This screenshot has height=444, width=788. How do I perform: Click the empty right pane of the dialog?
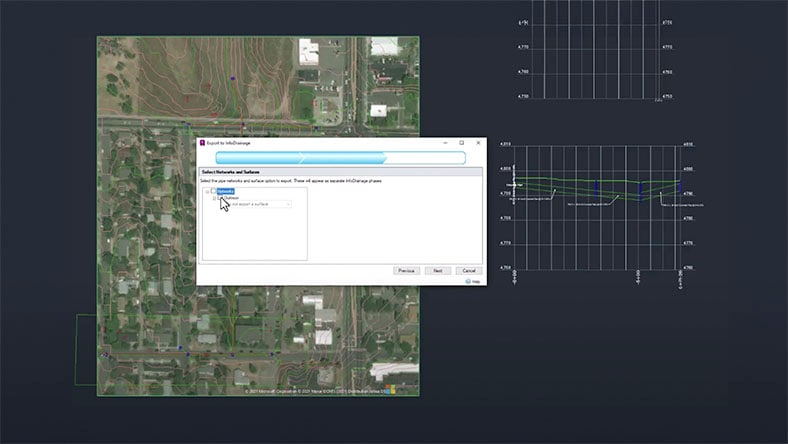pyautogui.click(x=395, y=222)
